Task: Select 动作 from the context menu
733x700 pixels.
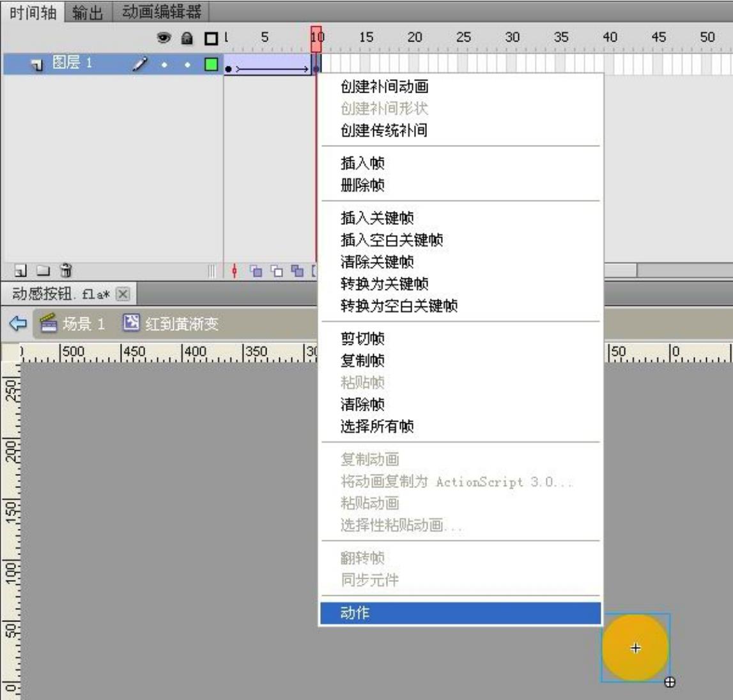Action: tap(460, 613)
